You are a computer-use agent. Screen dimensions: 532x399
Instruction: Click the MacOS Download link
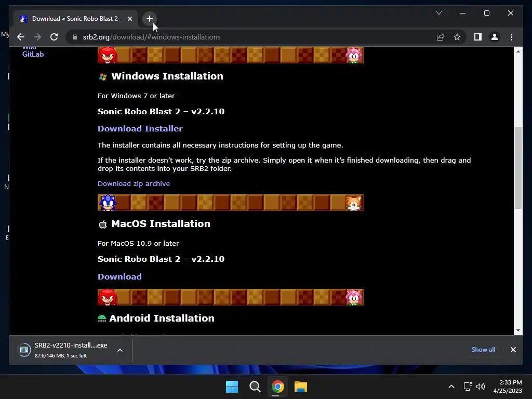(119, 276)
